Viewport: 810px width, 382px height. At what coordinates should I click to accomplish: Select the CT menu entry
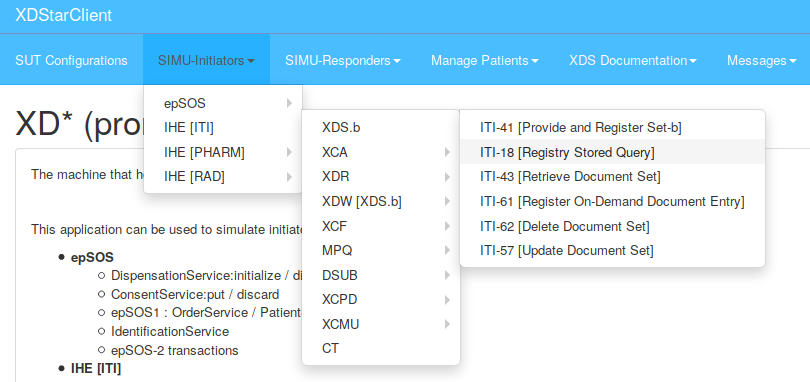[x=381, y=348]
